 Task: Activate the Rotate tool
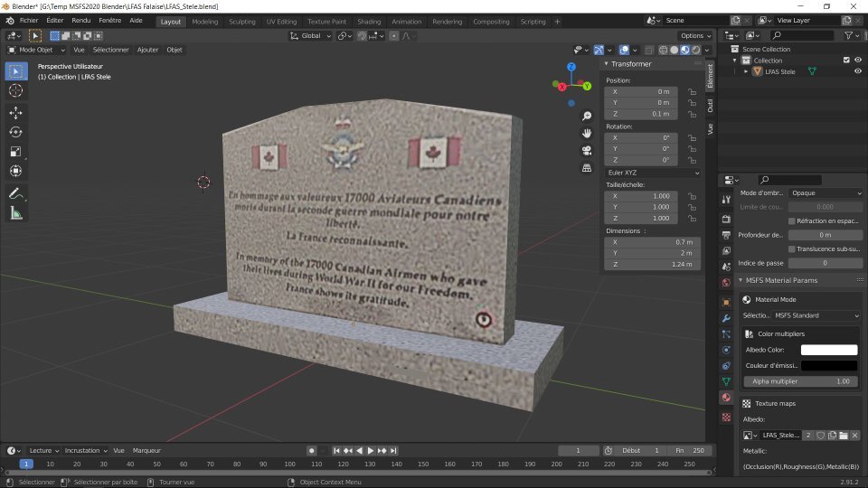(x=15, y=132)
